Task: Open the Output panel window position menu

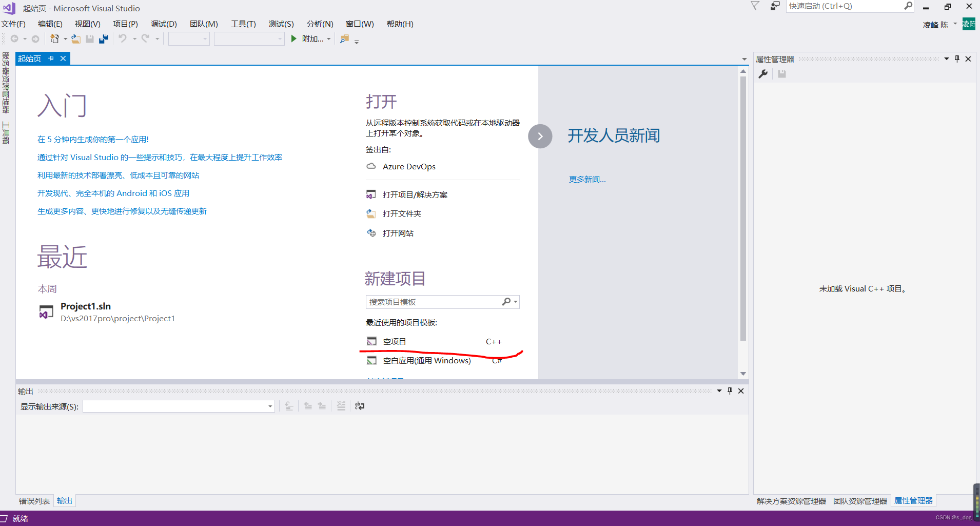Action: pos(719,391)
